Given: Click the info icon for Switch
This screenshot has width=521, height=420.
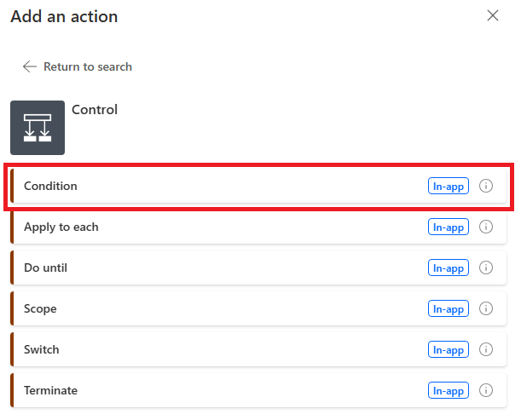Looking at the screenshot, I should tap(486, 349).
